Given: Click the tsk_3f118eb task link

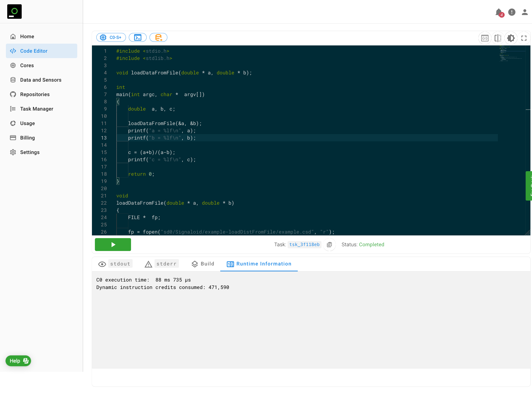Looking at the screenshot, I should (x=304, y=245).
